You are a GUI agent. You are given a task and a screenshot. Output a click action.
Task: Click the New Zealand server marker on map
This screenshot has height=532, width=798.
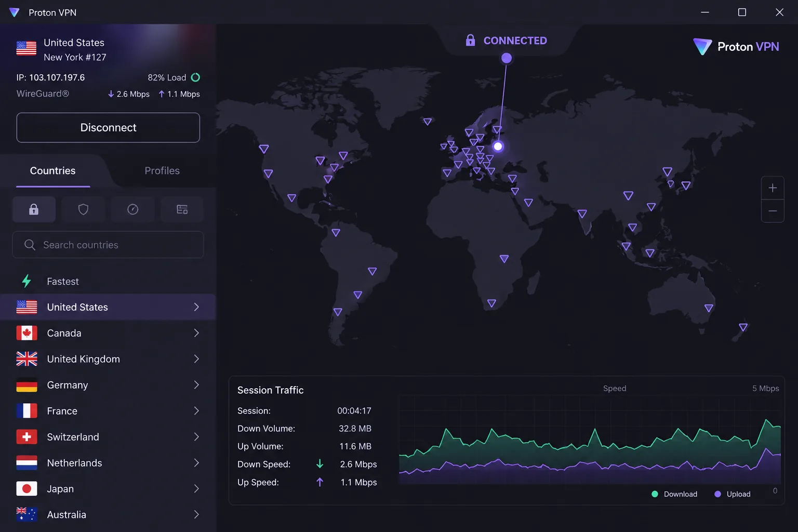pyautogui.click(x=743, y=327)
